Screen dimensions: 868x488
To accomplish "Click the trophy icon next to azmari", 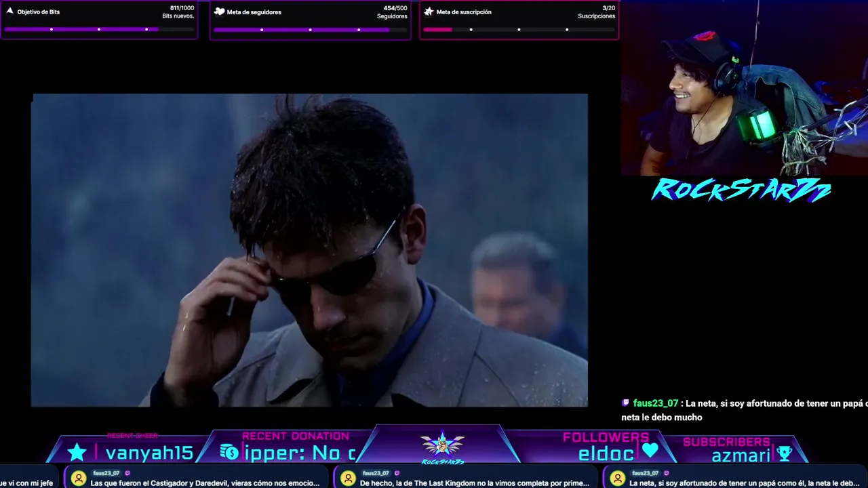I will tap(784, 453).
